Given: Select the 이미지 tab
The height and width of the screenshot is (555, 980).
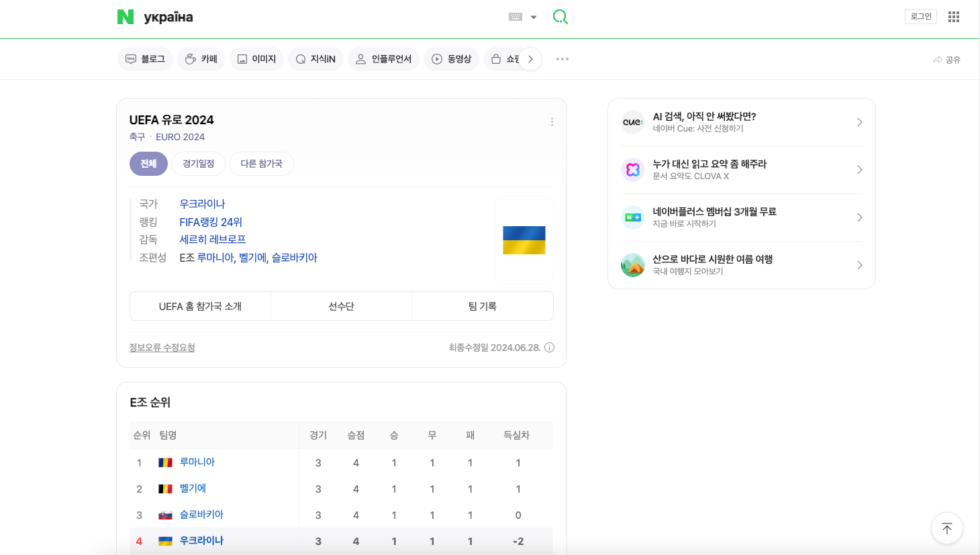Looking at the screenshot, I should pos(257,59).
